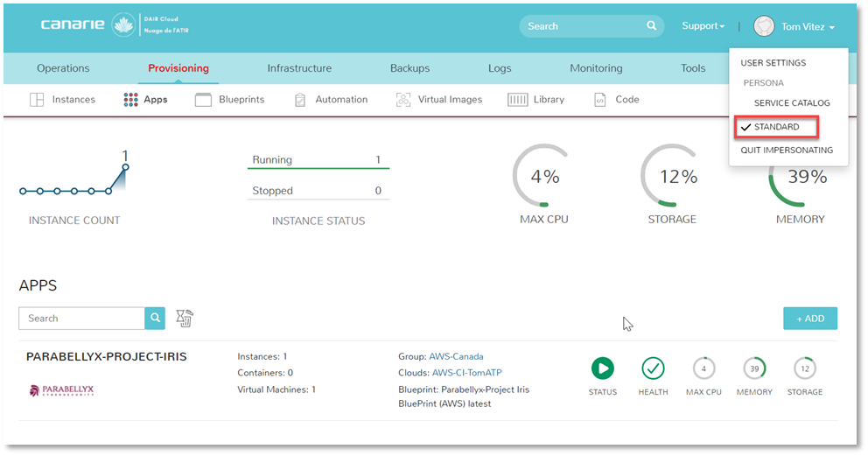Screen dimensions: 868x456
Task: Click the Library icon
Action: (x=517, y=100)
